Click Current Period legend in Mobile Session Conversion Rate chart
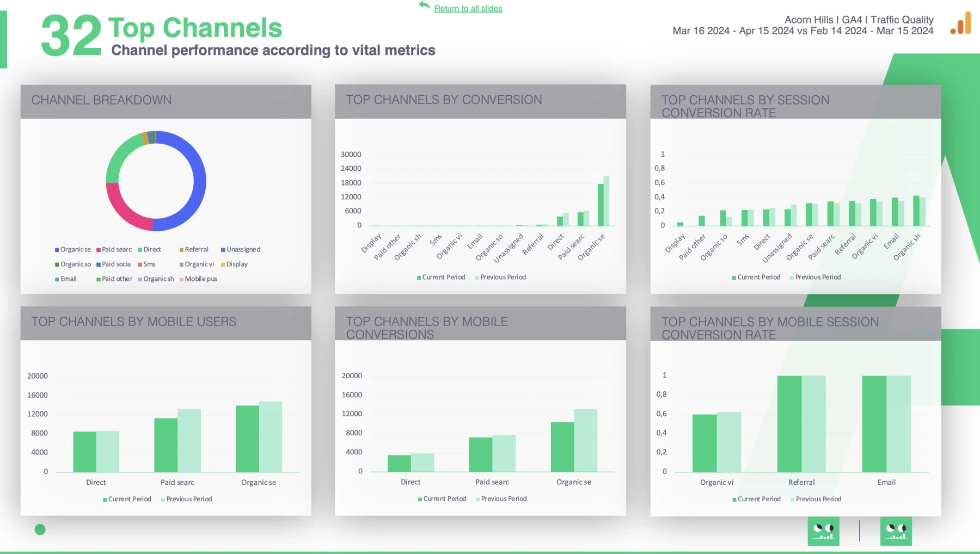 click(x=757, y=499)
